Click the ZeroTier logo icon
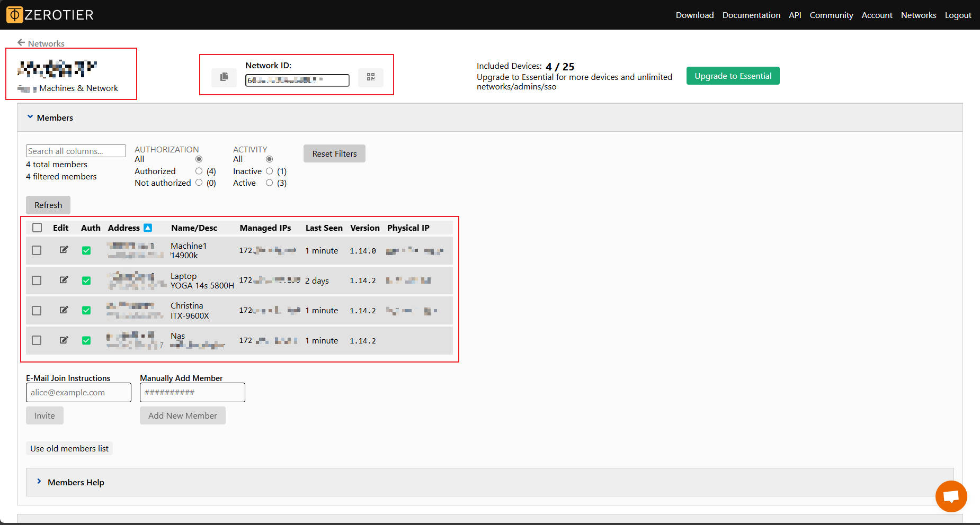 14,14
